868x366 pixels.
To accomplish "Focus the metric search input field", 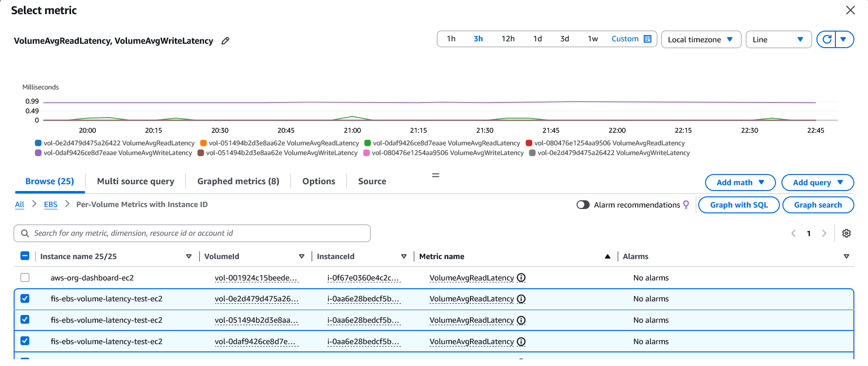I will point(192,233).
